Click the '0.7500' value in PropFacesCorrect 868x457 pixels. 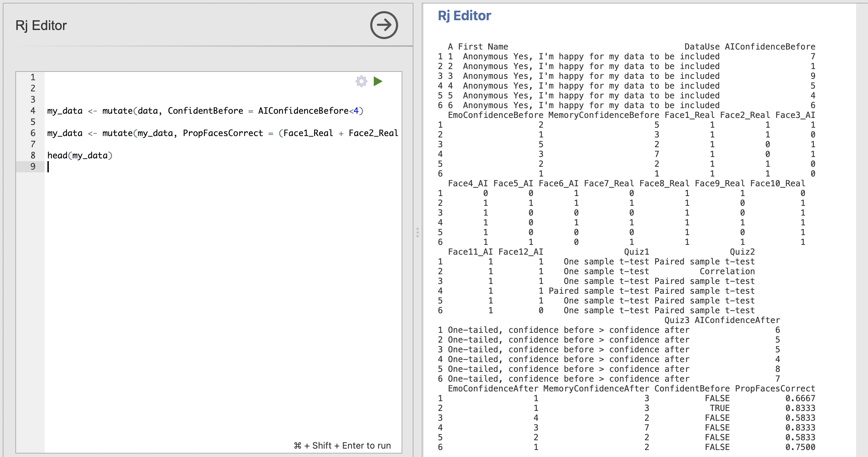coord(800,447)
